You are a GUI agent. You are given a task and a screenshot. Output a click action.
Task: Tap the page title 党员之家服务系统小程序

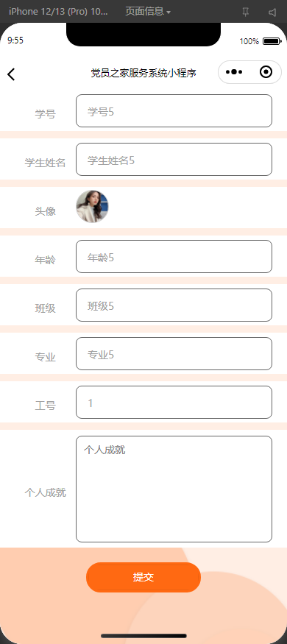[x=143, y=73]
